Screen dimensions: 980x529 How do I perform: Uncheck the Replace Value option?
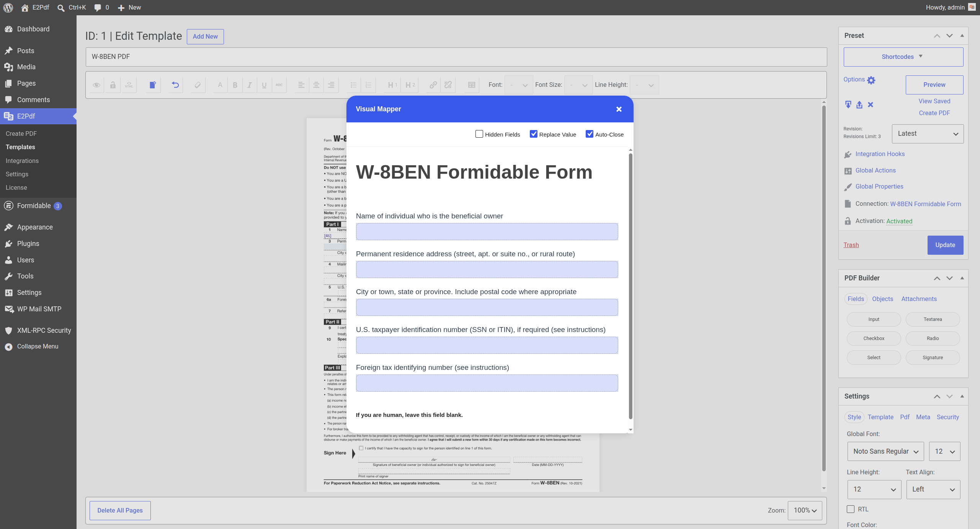click(x=533, y=134)
